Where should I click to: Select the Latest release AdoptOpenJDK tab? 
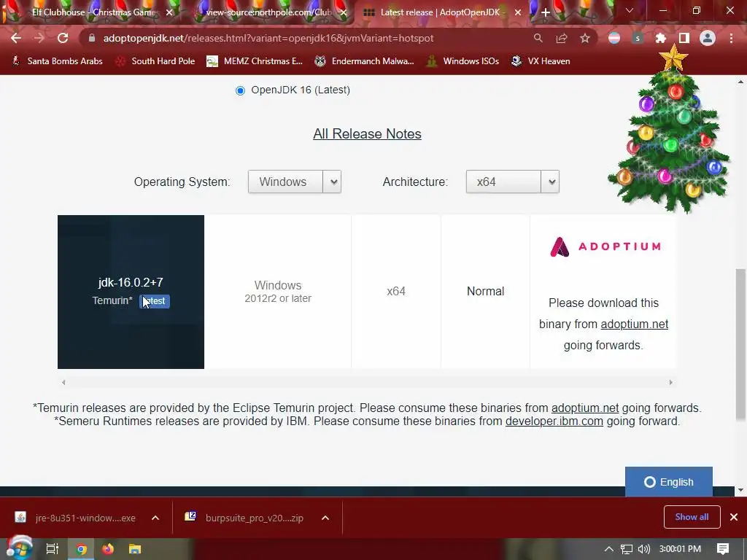[441, 12]
